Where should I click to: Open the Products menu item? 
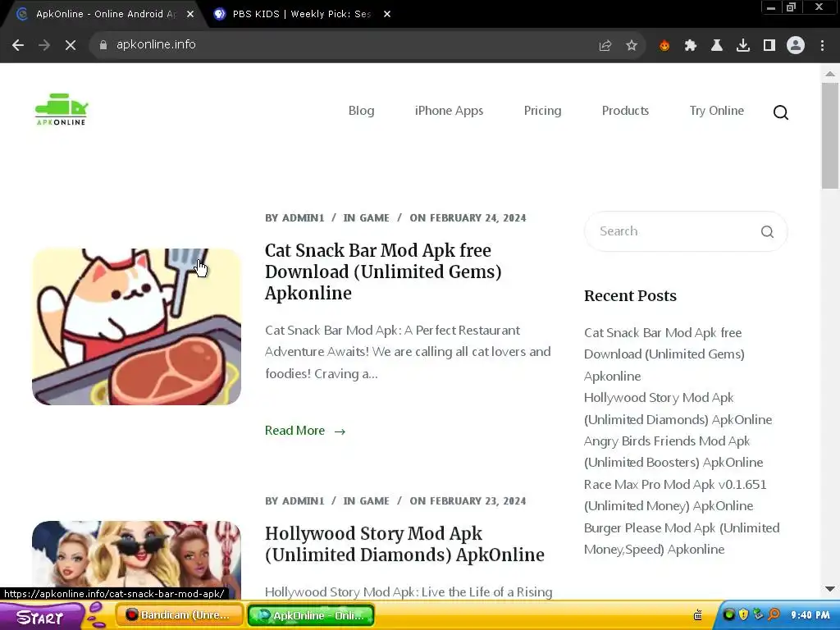click(625, 111)
